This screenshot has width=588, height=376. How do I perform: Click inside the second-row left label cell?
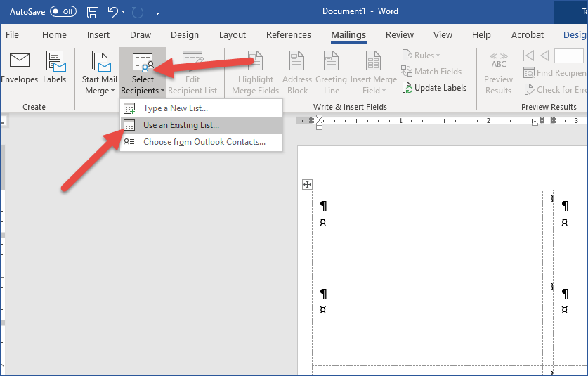[428, 322]
